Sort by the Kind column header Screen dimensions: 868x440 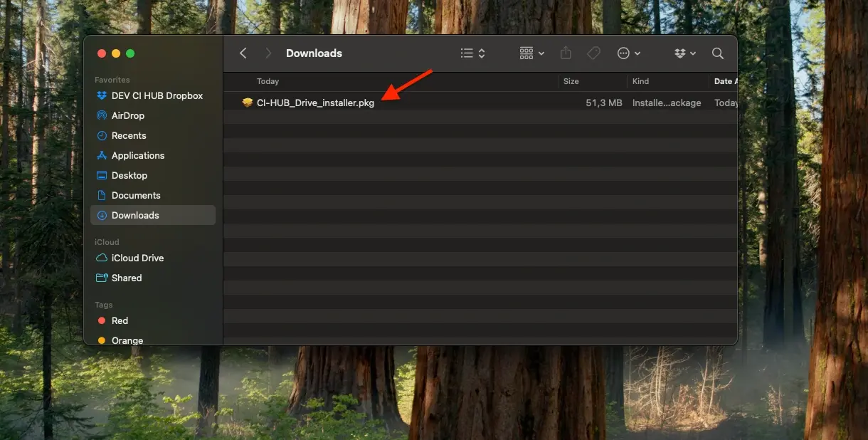point(640,81)
